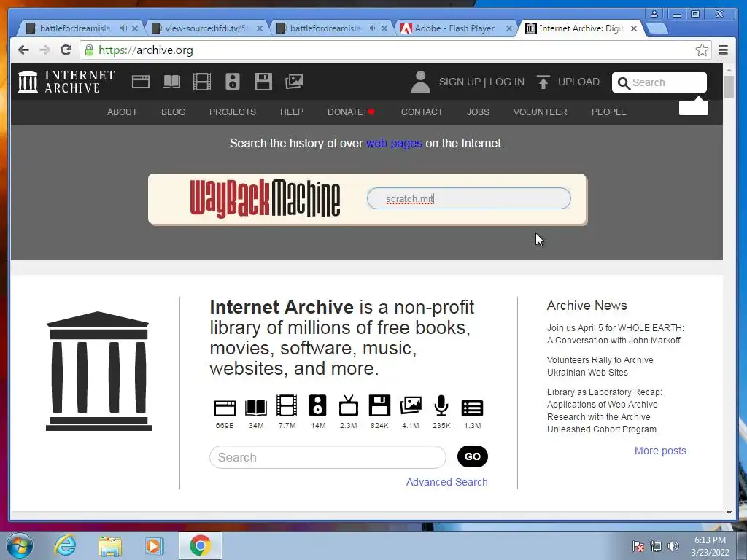
Task: Open the audio speaker icon in top navigation
Action: click(233, 82)
